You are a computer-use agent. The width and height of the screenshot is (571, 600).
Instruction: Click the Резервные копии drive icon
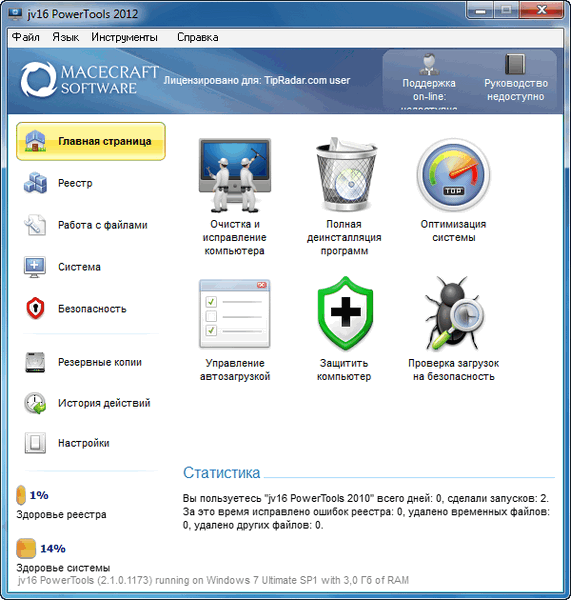pyautogui.click(x=35, y=362)
